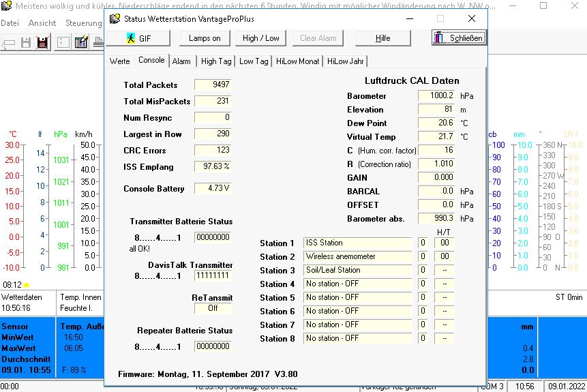Click the table with pencil toolbar icon
This screenshot has width=587, height=392.
[81, 43]
